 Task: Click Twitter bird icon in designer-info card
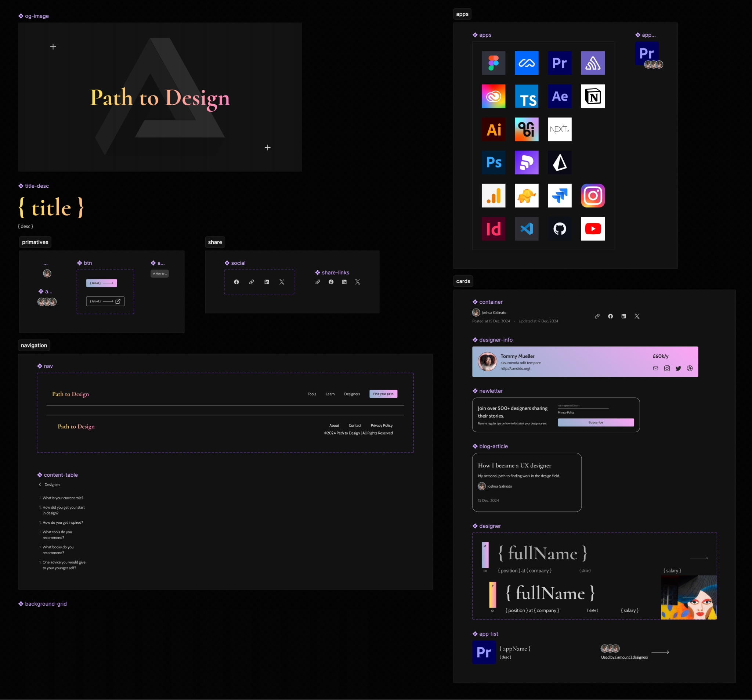(678, 368)
